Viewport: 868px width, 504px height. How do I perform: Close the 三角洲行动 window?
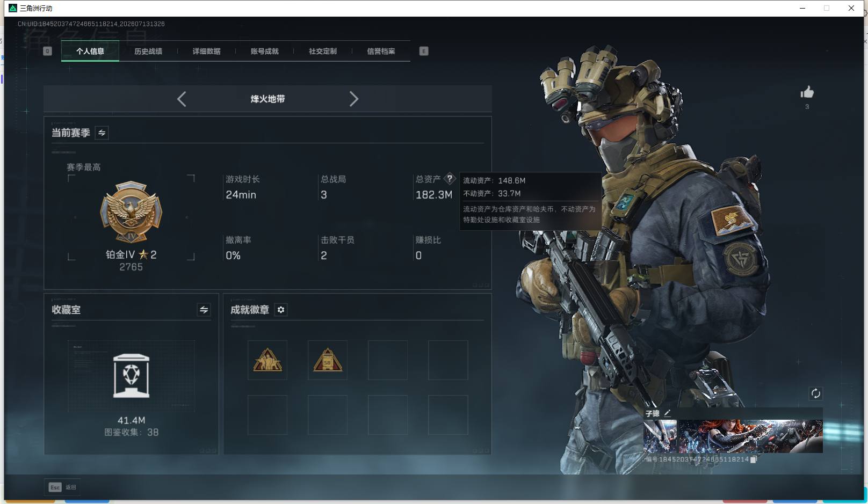point(851,8)
